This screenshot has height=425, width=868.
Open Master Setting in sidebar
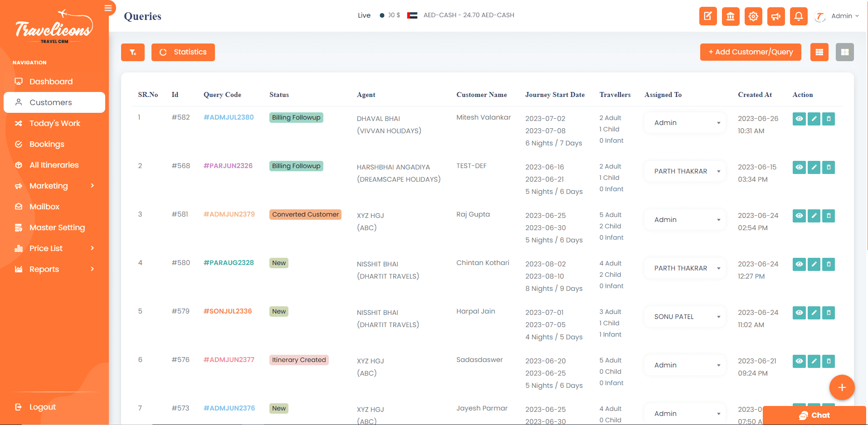54,227
